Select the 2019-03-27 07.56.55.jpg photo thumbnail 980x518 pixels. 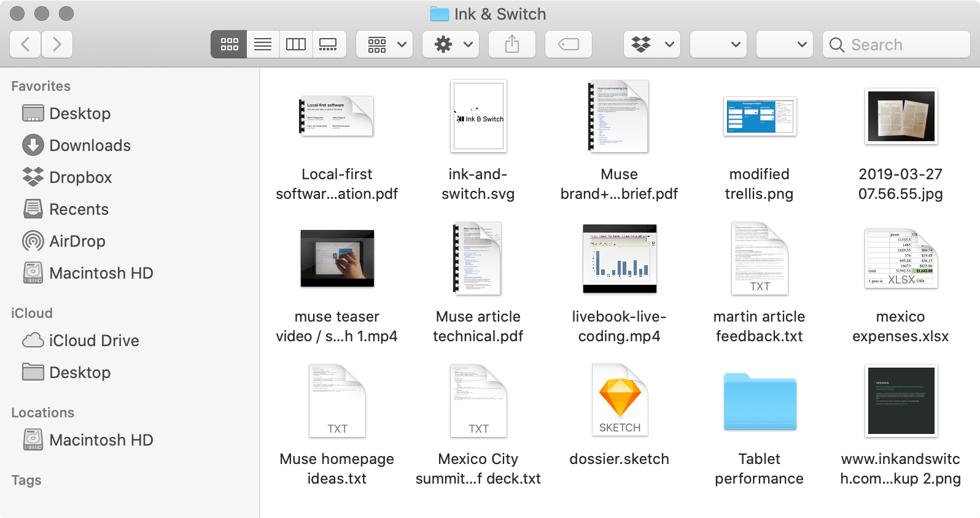click(x=901, y=116)
